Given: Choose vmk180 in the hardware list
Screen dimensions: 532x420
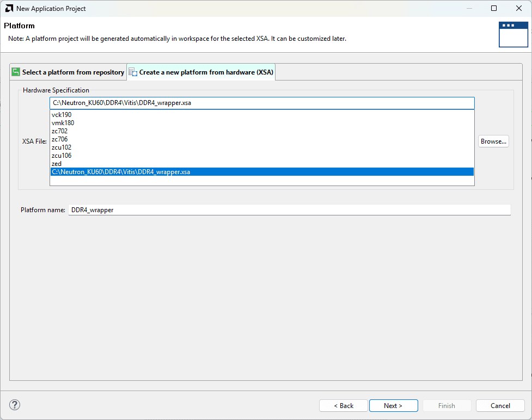Looking at the screenshot, I should pyautogui.click(x=63, y=123).
